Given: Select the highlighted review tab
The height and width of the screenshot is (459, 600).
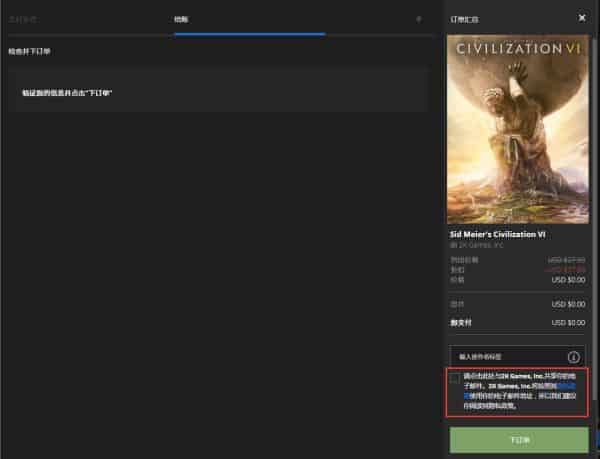Looking at the screenshot, I should [x=181, y=20].
